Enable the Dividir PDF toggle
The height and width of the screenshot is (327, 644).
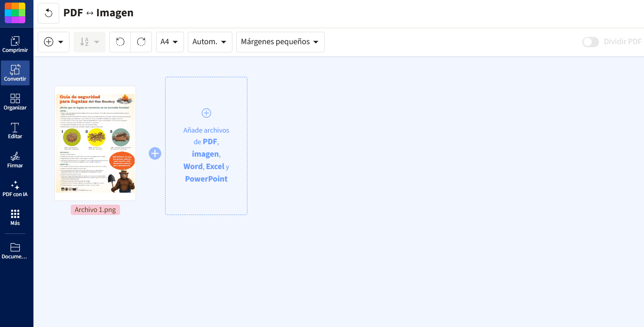click(x=590, y=42)
